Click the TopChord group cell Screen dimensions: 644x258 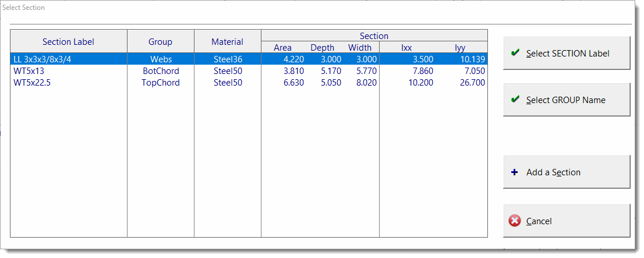coord(161,83)
